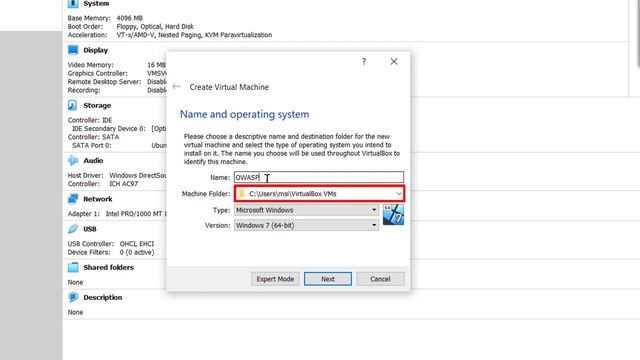This screenshot has height=360, width=640.
Task: Click the 'Create Virtual Machine' dialog title
Action: [229, 87]
